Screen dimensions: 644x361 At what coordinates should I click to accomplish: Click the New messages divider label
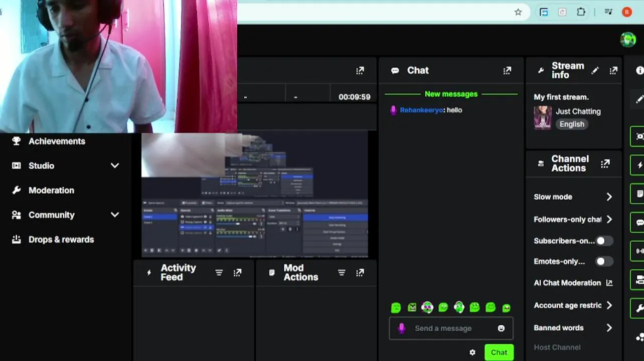click(451, 94)
